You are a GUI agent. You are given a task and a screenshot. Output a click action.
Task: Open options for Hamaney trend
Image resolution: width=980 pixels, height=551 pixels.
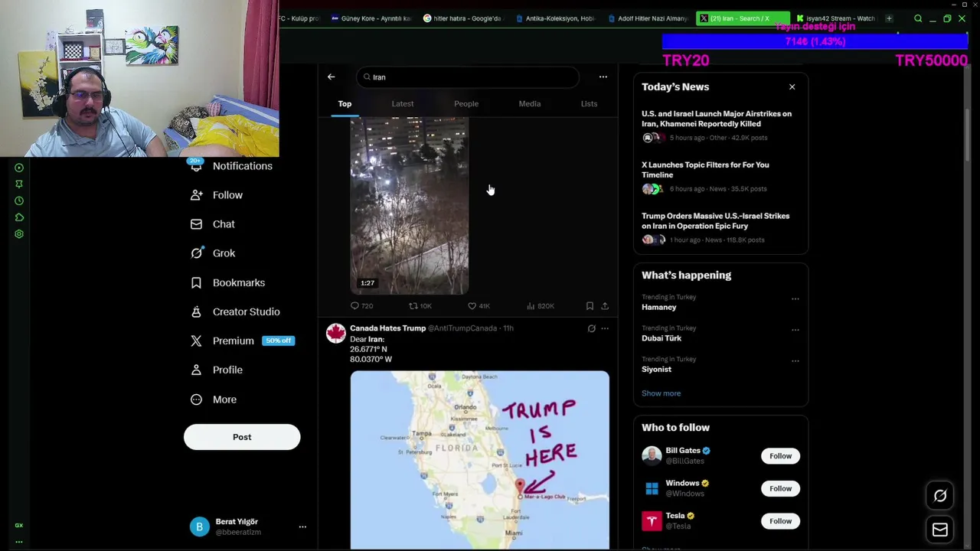coord(795,299)
